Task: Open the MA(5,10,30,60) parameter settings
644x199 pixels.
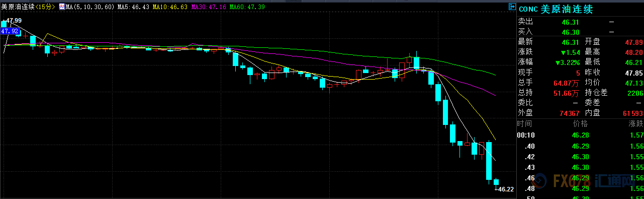Action: (x=89, y=8)
